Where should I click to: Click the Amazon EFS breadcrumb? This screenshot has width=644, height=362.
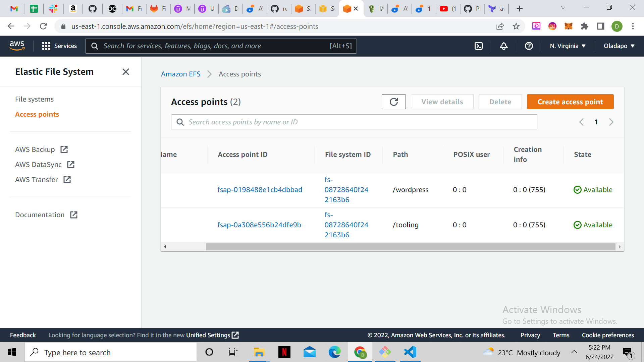[x=180, y=74]
